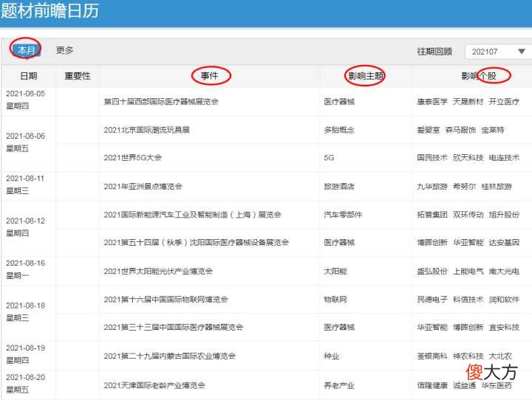This screenshot has height=400, width=532.
Task: Open event 2021第三十三届中国国际医疗器械展览会
Action: pos(174,327)
